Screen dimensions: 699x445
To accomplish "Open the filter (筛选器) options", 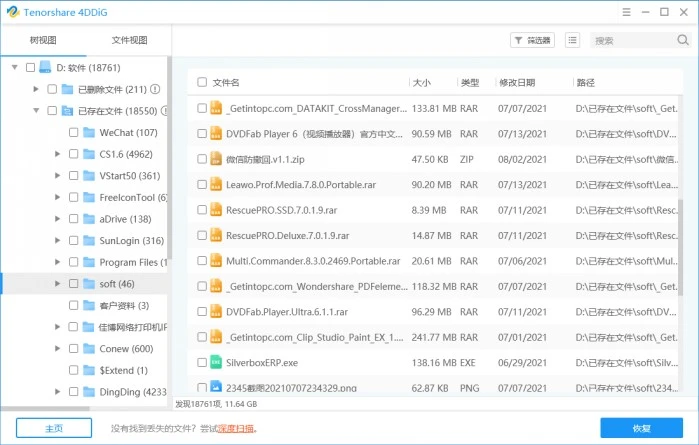I will pos(532,40).
